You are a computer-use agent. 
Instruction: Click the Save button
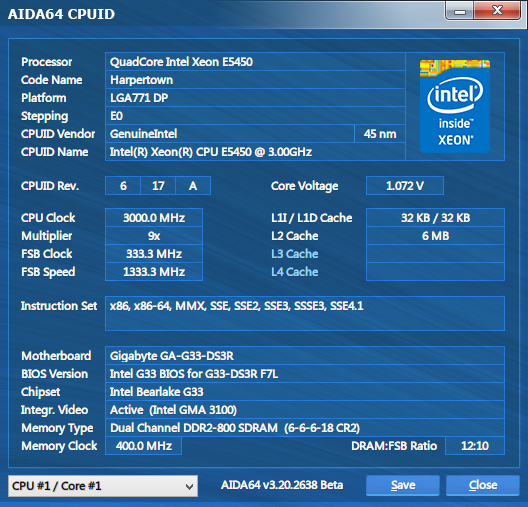click(403, 485)
